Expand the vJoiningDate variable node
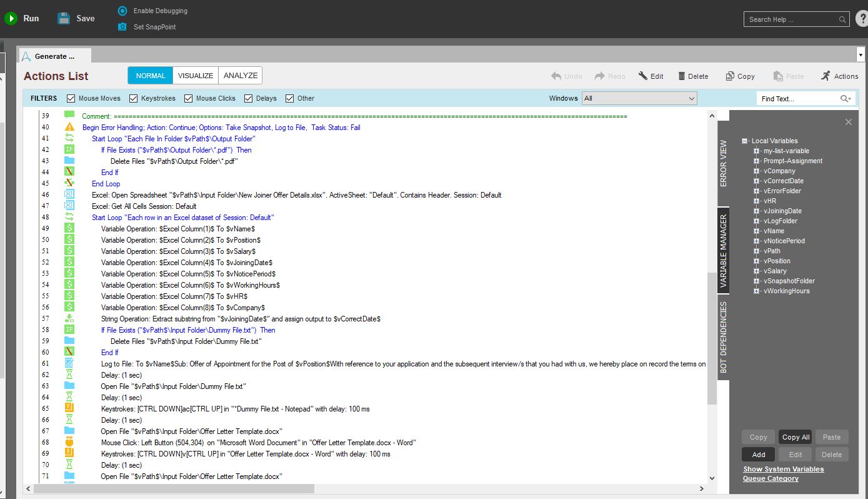 tap(756, 211)
